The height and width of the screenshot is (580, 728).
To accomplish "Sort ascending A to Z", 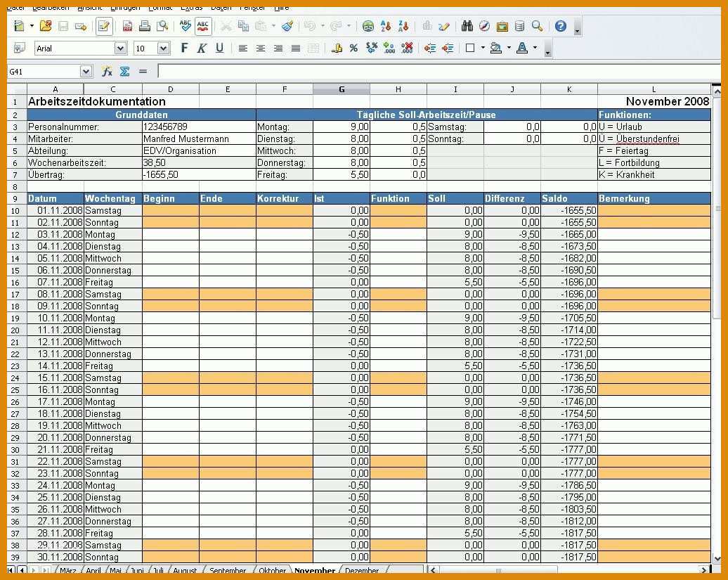I will pos(386,27).
